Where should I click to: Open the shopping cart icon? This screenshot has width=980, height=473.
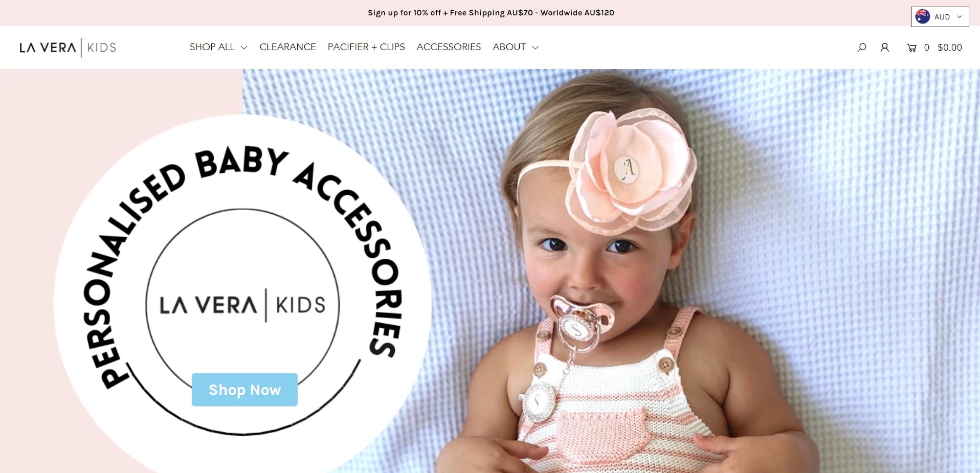911,48
